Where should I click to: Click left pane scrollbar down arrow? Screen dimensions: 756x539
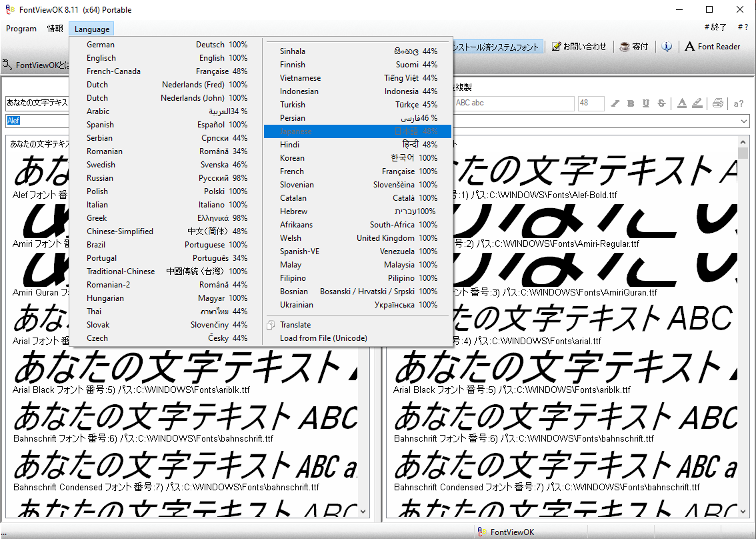(x=363, y=512)
